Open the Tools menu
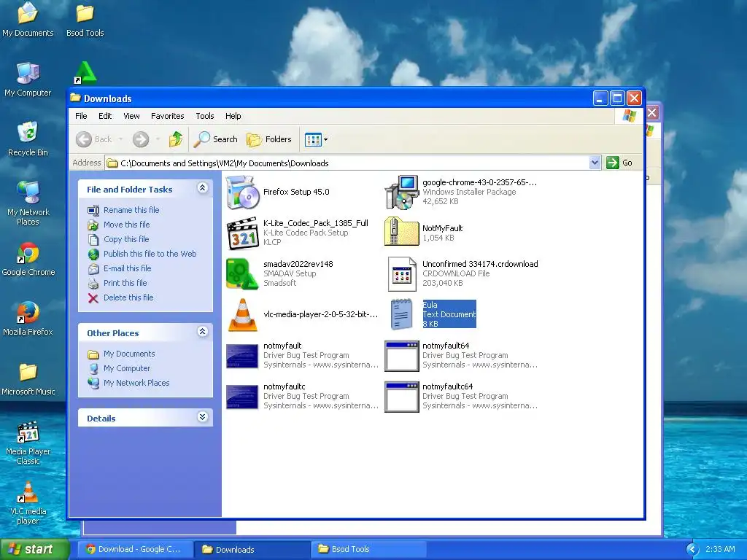The image size is (747, 560). (205, 116)
